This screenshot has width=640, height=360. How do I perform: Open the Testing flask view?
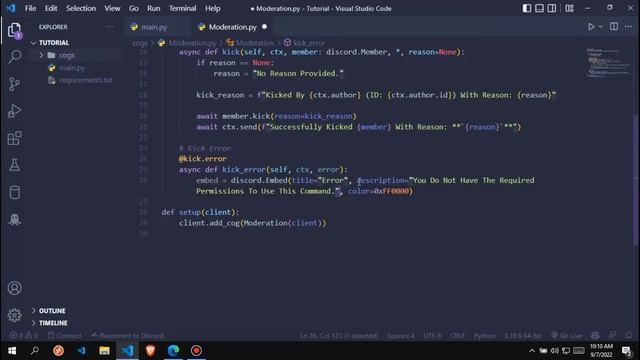click(x=14, y=165)
